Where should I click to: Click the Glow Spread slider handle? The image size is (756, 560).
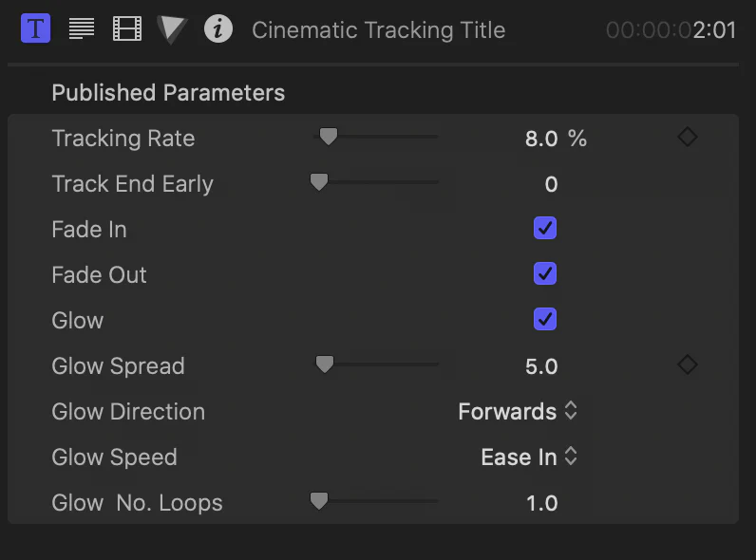click(x=325, y=364)
